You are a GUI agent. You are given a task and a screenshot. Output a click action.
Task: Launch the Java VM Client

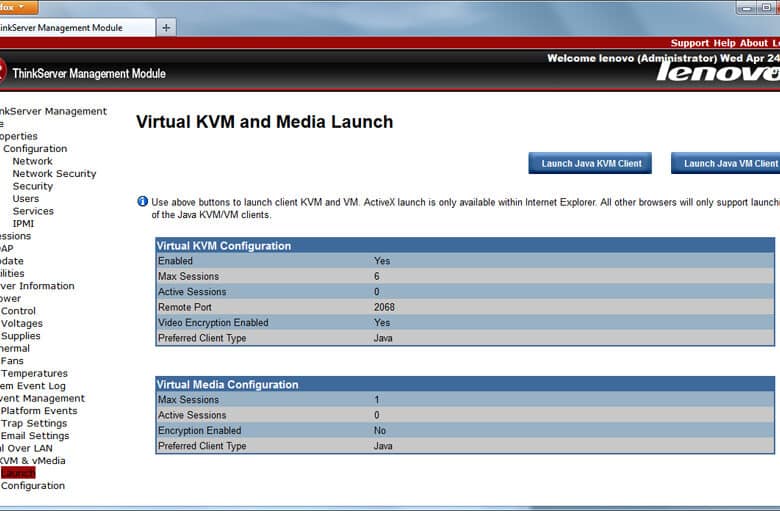click(x=726, y=163)
